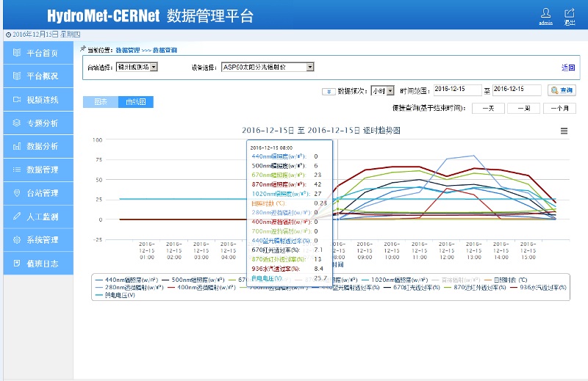
Task: Select 专题分析 layers icon in sidebar
Action: 38,123
